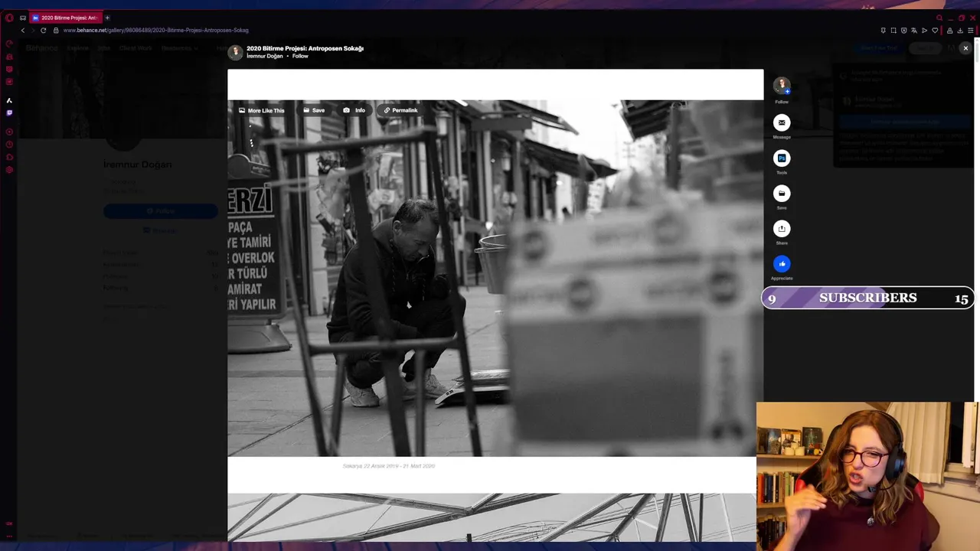Copy the image Permalink
Viewport: 980px width, 551px height.
tap(401, 110)
